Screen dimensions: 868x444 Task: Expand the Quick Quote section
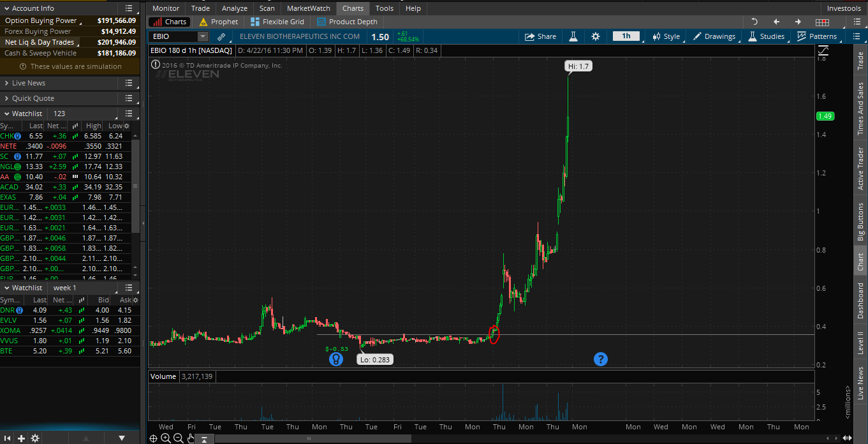pos(6,98)
